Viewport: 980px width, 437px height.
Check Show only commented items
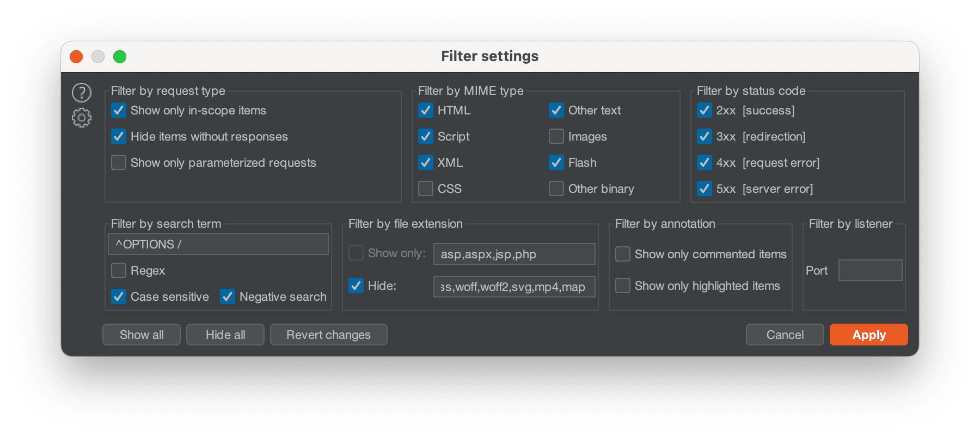pos(623,254)
